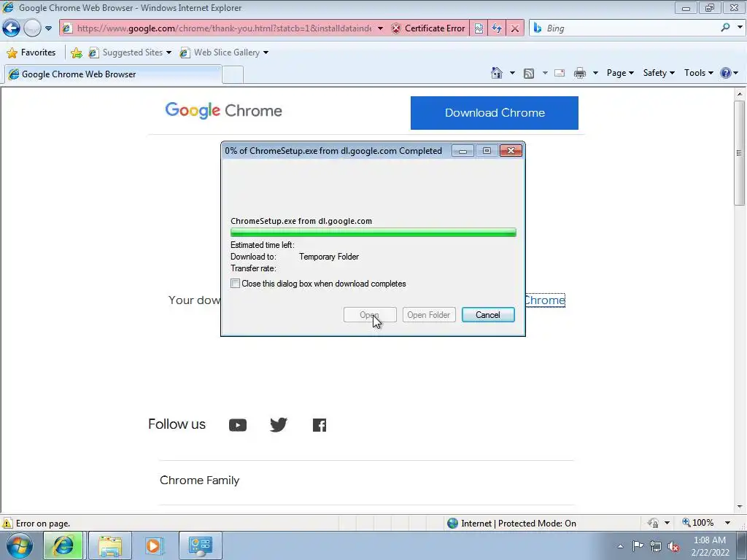Open a new blank tab

[233, 75]
